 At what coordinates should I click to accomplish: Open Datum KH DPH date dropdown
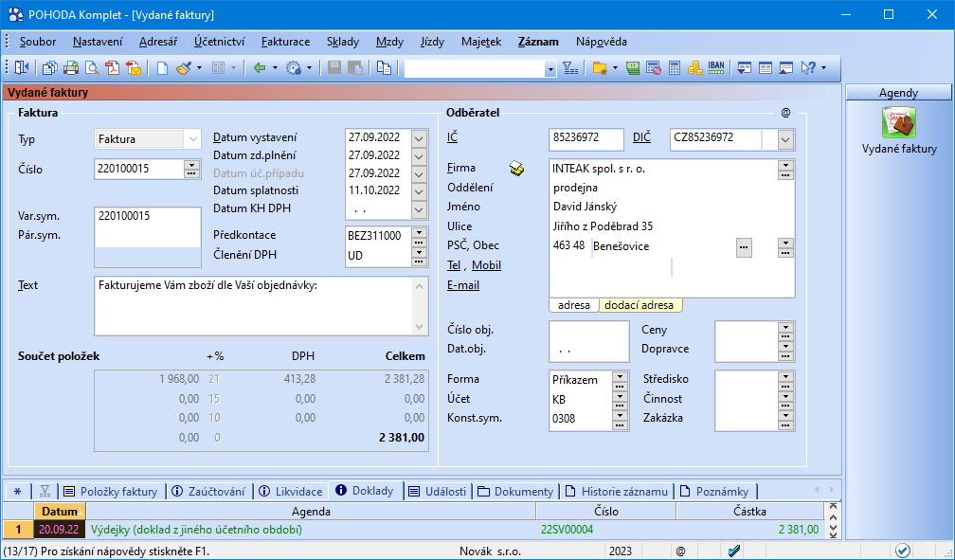[x=419, y=209]
